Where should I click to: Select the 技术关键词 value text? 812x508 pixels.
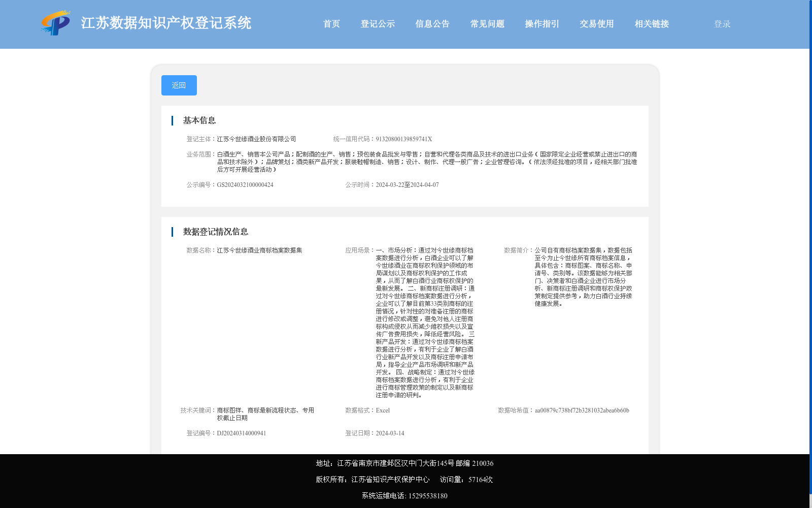click(x=265, y=414)
